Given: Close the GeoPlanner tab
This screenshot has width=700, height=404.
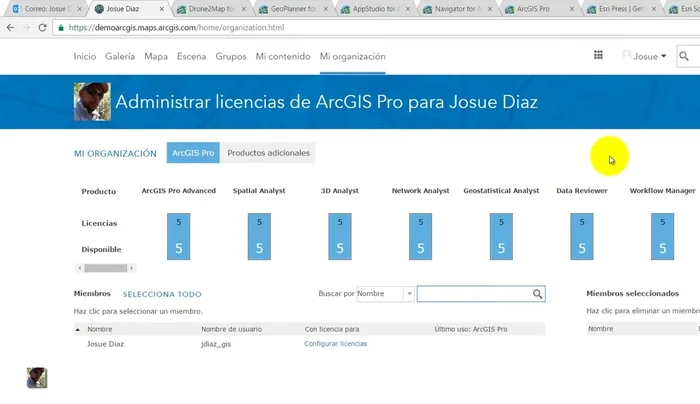Looking at the screenshot, I should point(325,8).
